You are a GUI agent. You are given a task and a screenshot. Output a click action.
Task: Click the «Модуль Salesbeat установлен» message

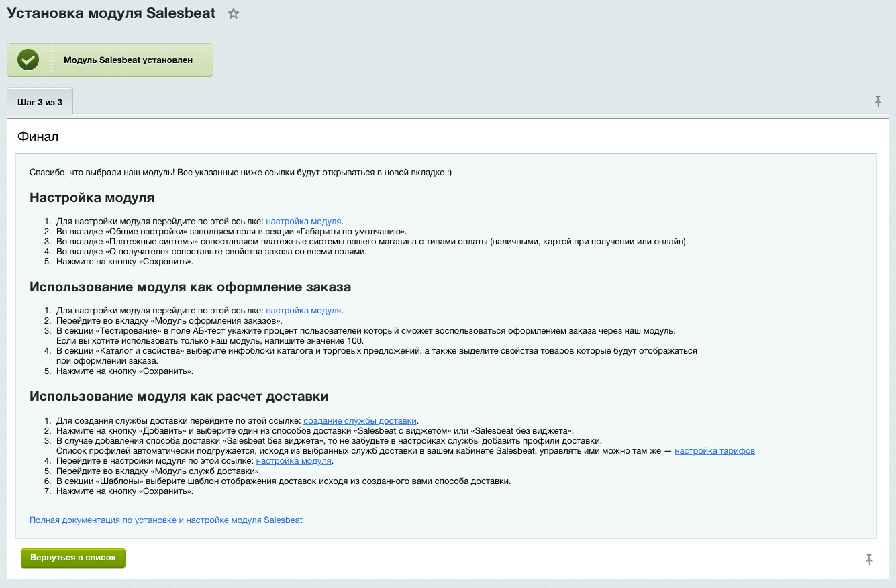(128, 60)
